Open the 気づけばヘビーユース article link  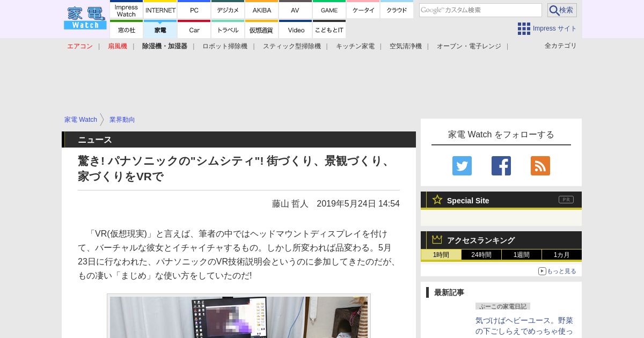click(x=524, y=326)
